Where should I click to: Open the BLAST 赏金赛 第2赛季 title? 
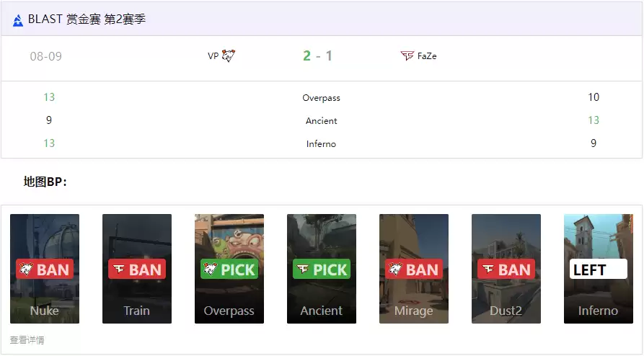tap(87, 19)
